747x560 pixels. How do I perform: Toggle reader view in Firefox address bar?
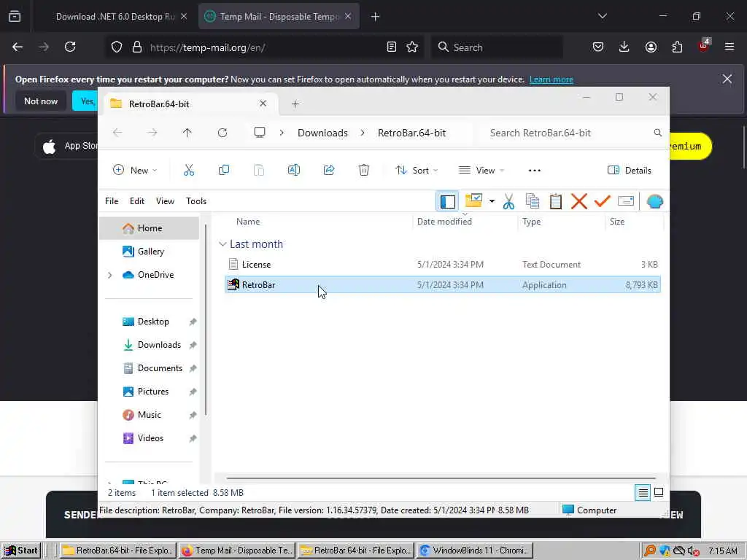(x=392, y=47)
